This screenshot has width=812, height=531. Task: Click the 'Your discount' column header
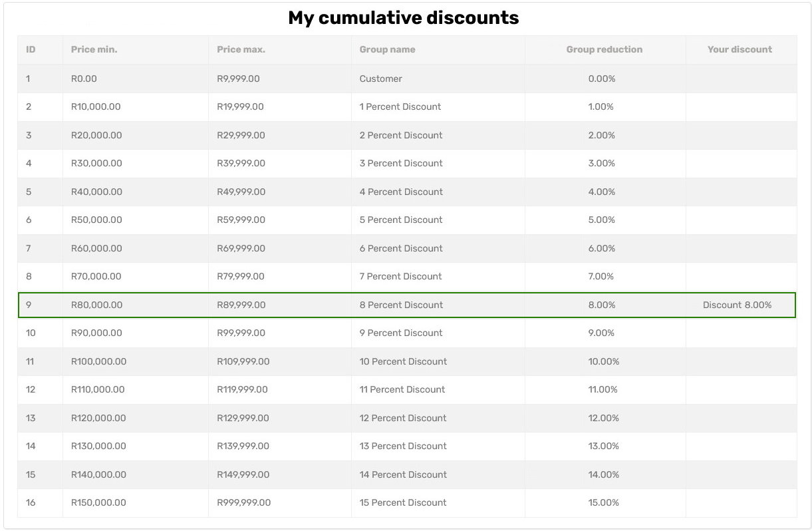740,49
